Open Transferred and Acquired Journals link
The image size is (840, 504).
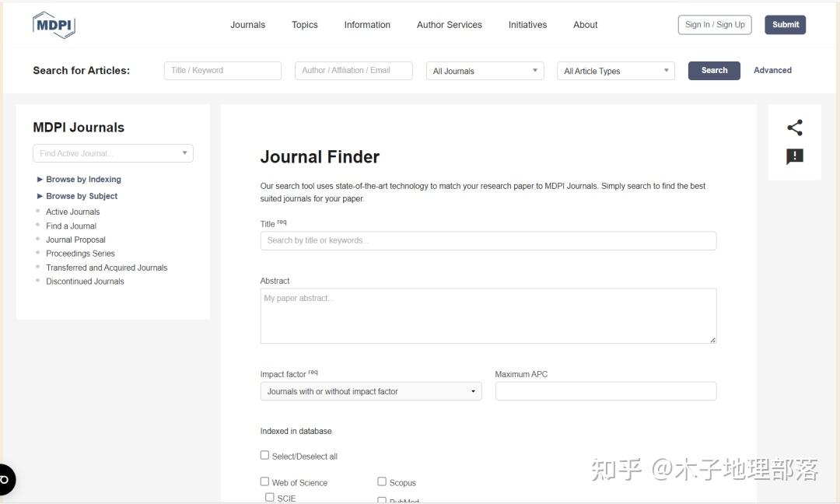pos(107,268)
